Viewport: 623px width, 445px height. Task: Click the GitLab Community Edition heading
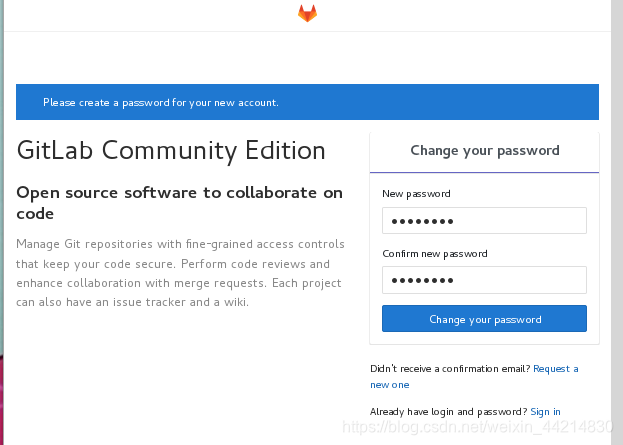[171, 151]
